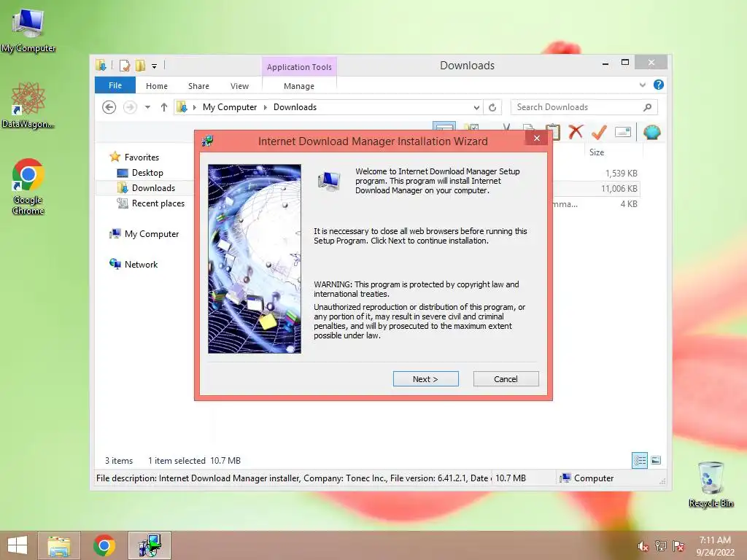This screenshot has width=747, height=560.
Task: Open the Customize Quick Access Toolbar dropdown
Action: click(155, 66)
